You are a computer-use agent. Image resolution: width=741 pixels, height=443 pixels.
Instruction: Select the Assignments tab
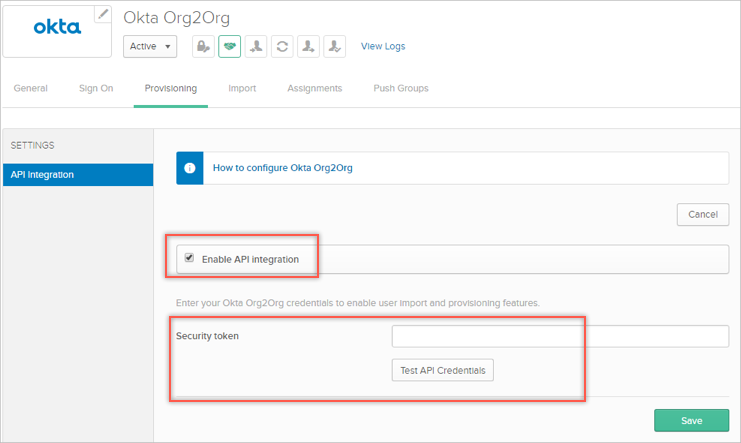(x=314, y=88)
